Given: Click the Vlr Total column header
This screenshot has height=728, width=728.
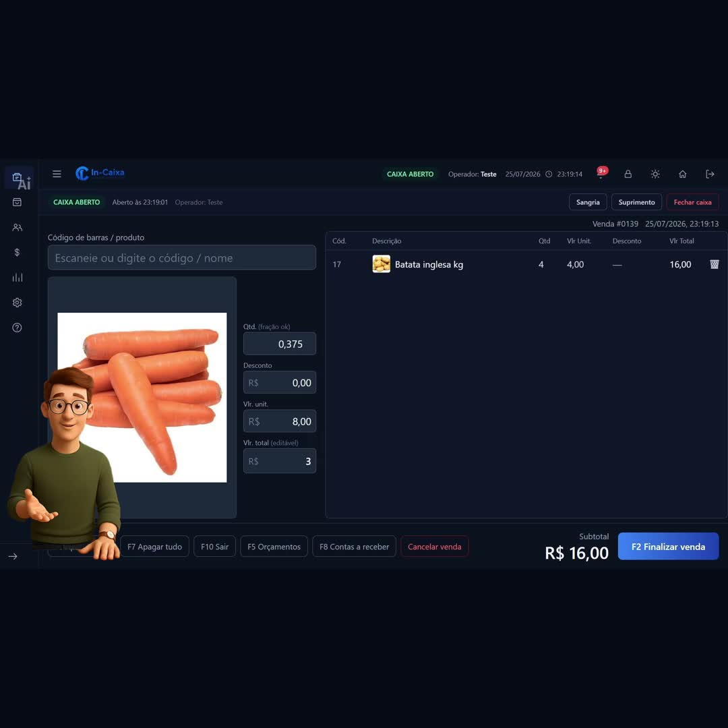Looking at the screenshot, I should (681, 241).
